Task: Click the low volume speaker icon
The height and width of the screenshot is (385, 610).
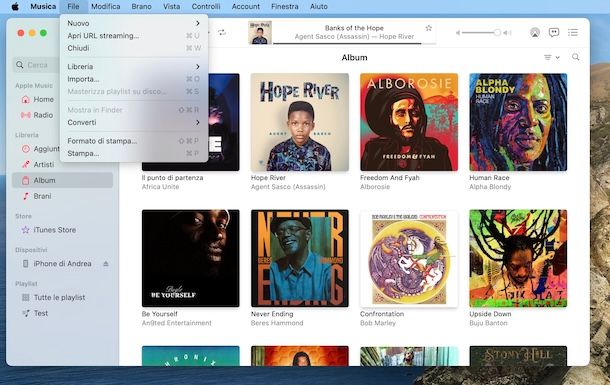Action: pyautogui.click(x=458, y=33)
